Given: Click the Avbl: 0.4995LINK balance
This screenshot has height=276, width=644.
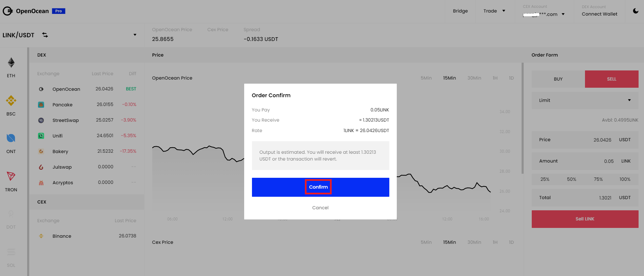Looking at the screenshot, I should click(x=620, y=120).
